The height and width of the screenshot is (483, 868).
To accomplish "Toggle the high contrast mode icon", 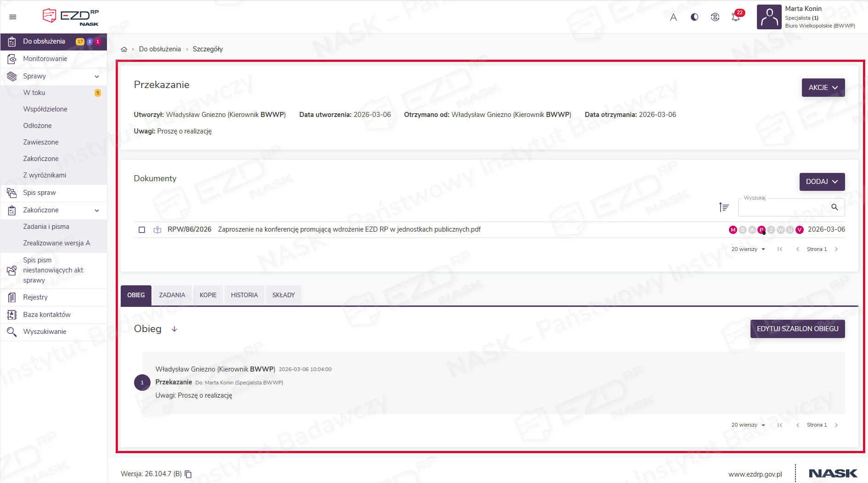I will [x=694, y=17].
